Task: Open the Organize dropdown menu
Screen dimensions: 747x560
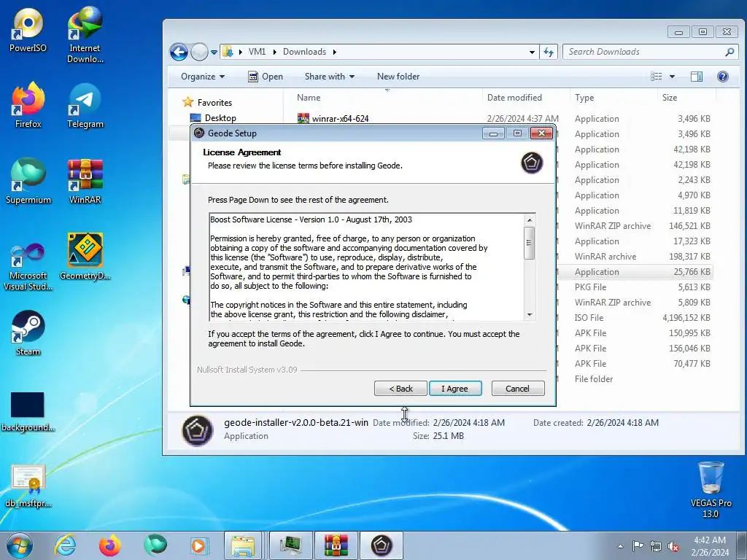Action: (203, 77)
